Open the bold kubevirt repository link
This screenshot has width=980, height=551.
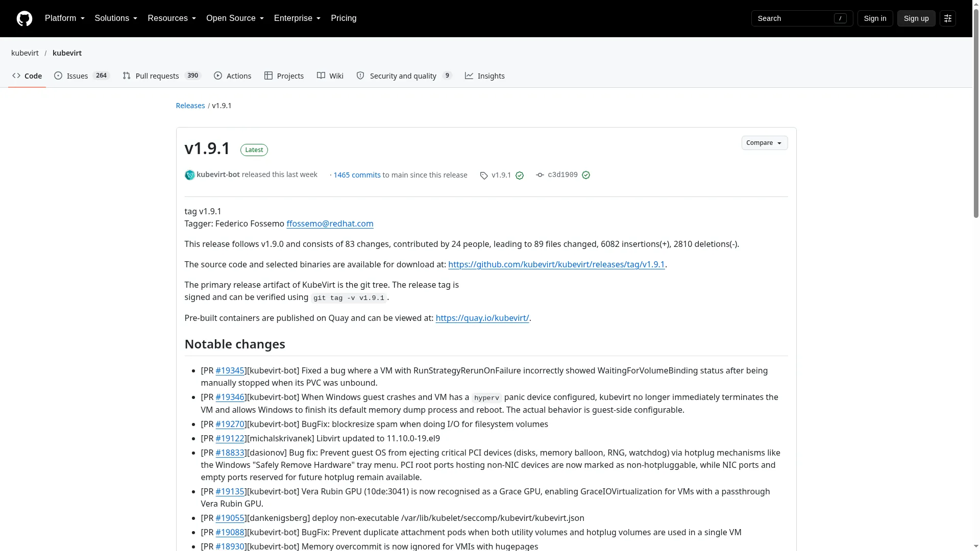click(x=67, y=53)
